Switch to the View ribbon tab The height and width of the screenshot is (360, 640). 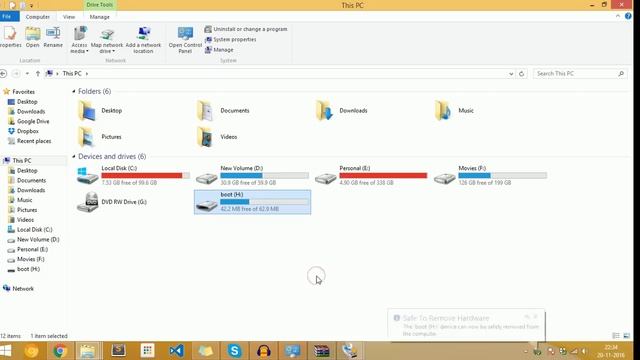(x=69, y=17)
